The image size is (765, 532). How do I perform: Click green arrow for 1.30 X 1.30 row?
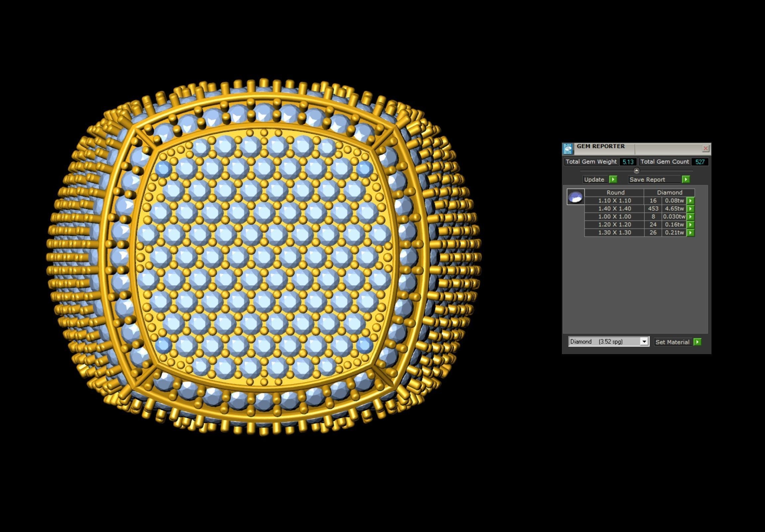(x=691, y=232)
